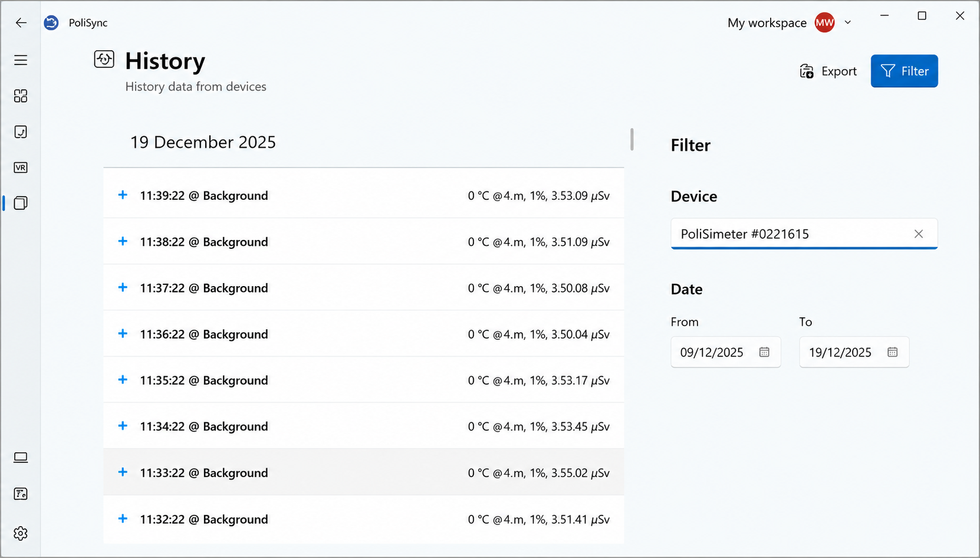Click the From date field 09/12/2025
Viewport: 980px width, 558px height.
tap(725, 352)
